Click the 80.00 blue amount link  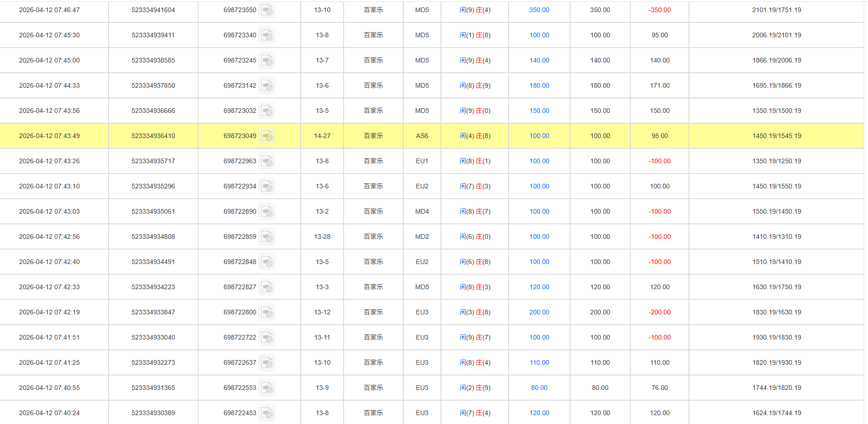tap(539, 388)
